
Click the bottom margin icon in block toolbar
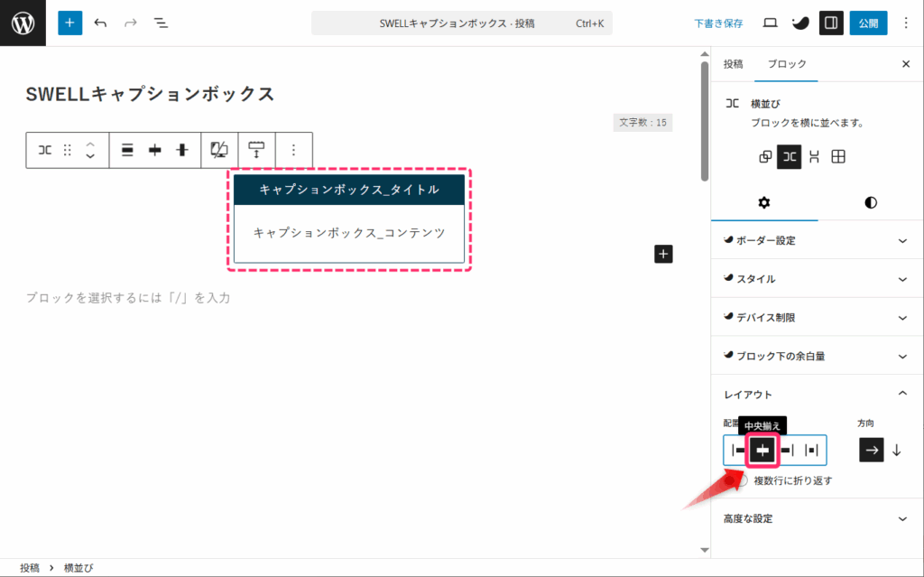pyautogui.click(x=256, y=150)
